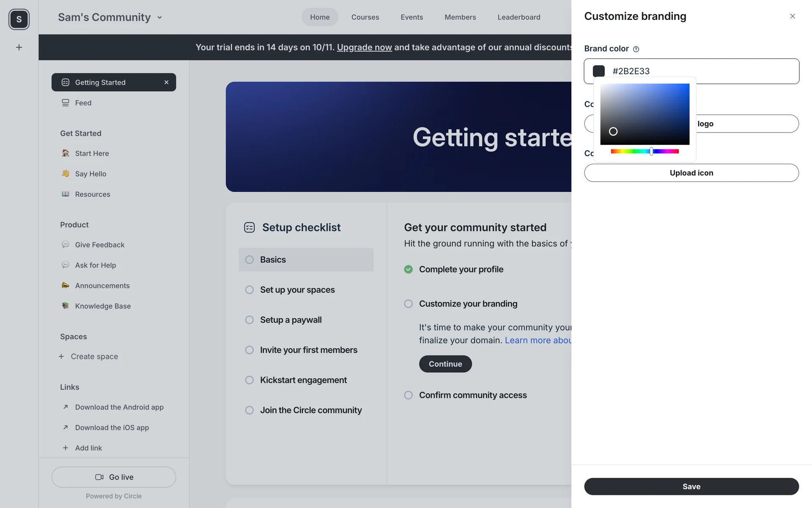Open Download the Android app link

point(119,407)
